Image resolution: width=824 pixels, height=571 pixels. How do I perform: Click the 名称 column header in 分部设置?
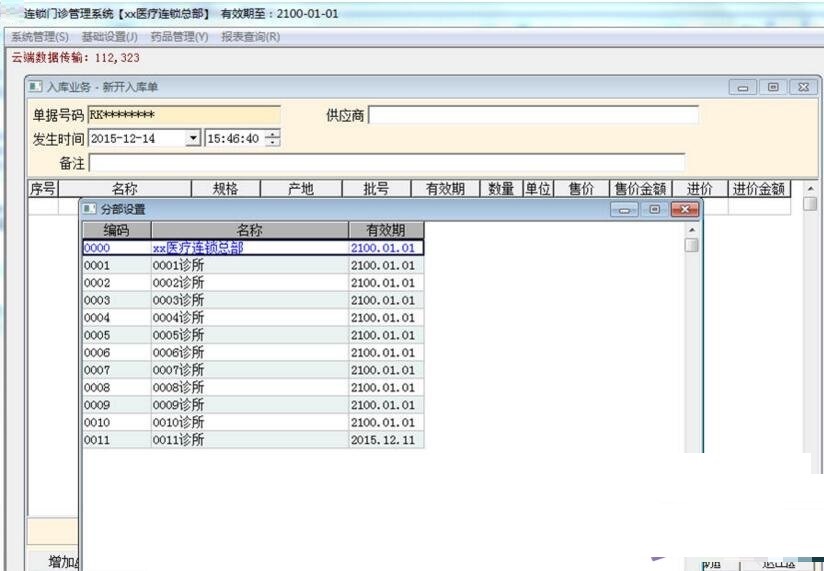coord(250,230)
